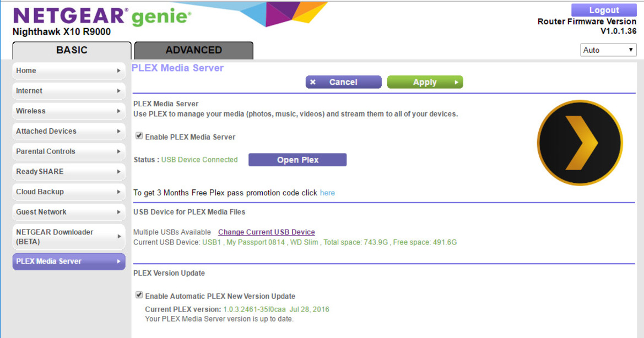Click the NETGEAR genie logo
The image size is (644, 338).
click(102, 17)
